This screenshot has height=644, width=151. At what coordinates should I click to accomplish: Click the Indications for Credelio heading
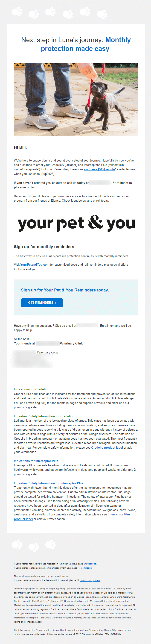click(x=31, y=389)
